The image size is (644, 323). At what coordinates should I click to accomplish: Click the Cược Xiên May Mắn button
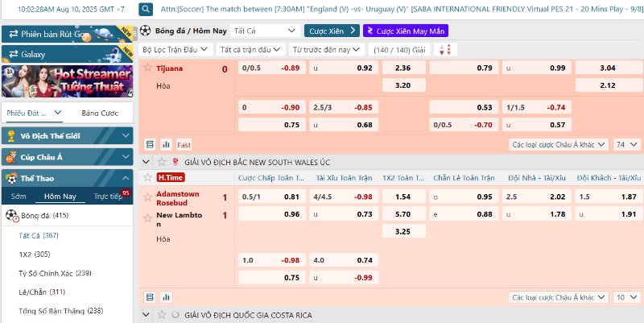pyautogui.click(x=406, y=30)
